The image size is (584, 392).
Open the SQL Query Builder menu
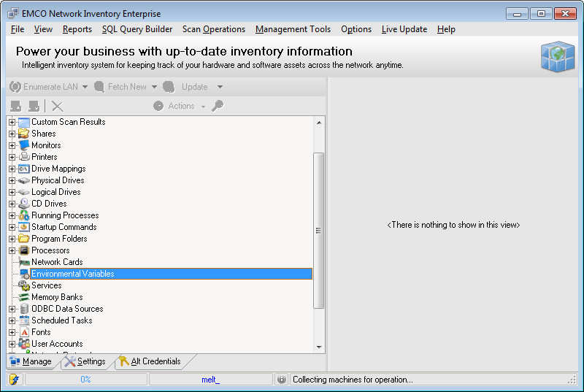tap(137, 29)
